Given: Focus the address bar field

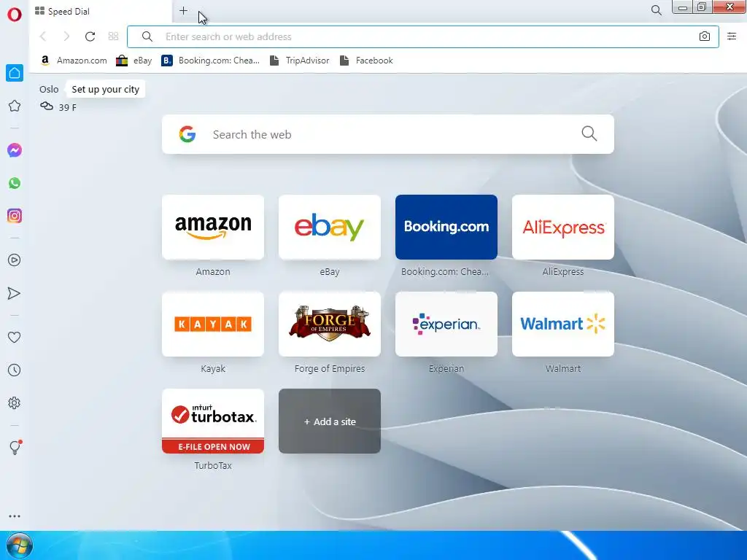Looking at the screenshot, I should (423, 36).
